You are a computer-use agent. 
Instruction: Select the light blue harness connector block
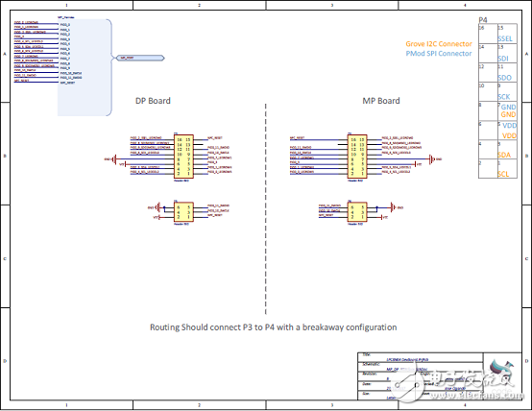tap(85, 67)
